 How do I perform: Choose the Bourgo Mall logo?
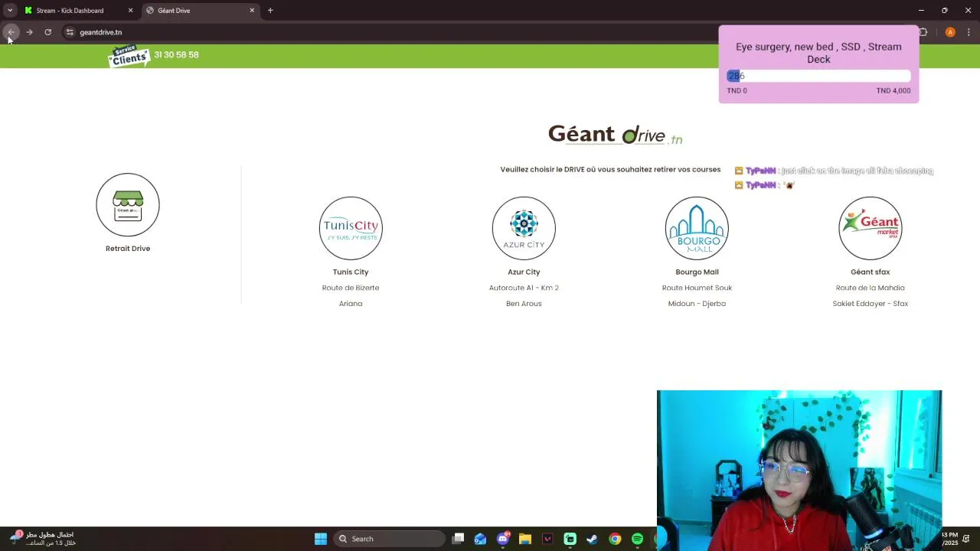pos(697,228)
